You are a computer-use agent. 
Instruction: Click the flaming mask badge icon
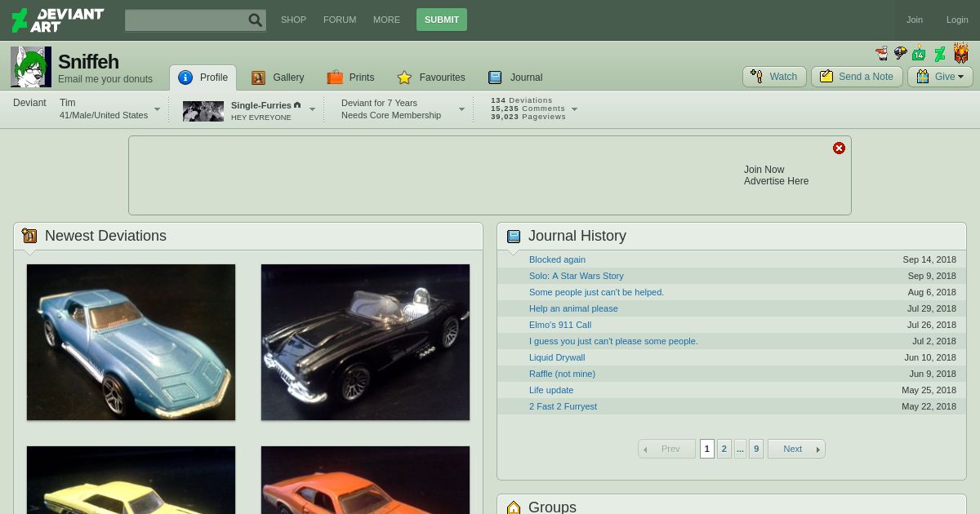(x=961, y=53)
